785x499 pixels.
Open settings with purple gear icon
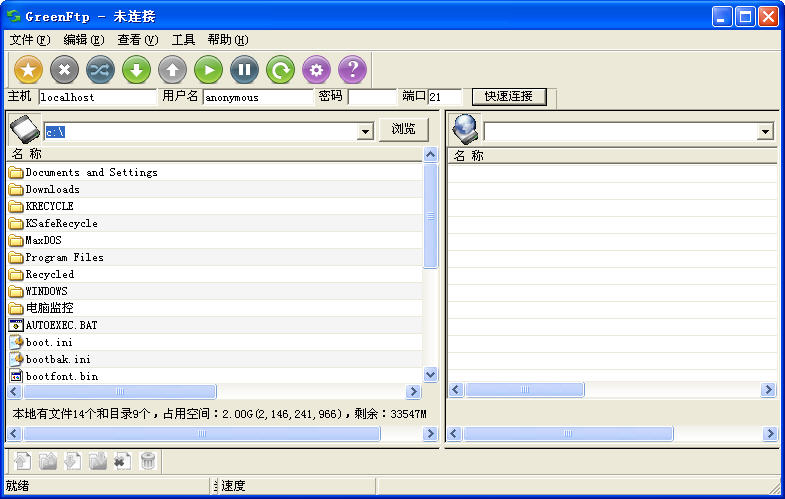[316, 69]
